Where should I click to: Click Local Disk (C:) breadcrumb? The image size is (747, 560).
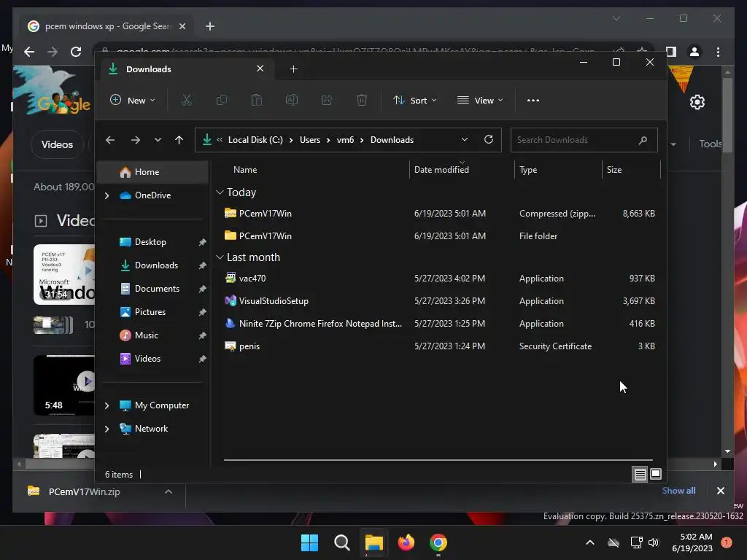coord(255,140)
